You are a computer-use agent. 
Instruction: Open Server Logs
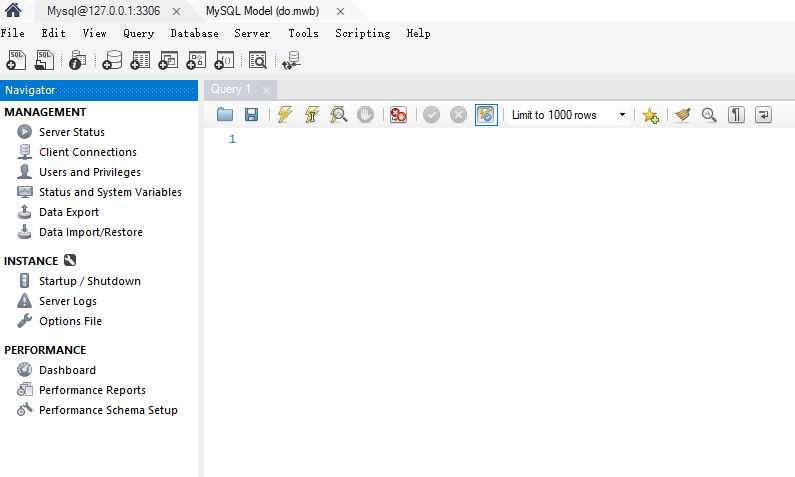(67, 301)
